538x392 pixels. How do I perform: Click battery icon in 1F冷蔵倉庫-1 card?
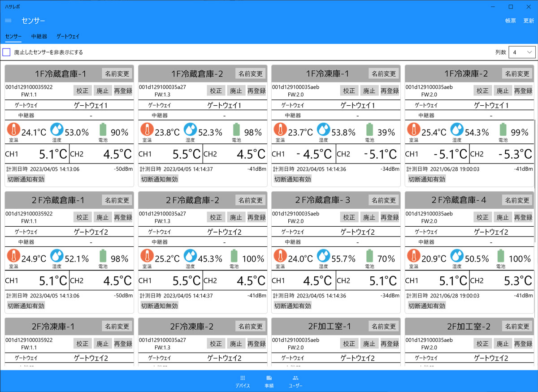[103, 130]
